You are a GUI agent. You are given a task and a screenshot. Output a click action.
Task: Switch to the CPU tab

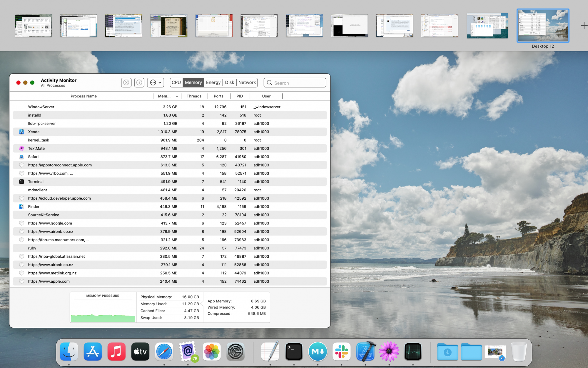pos(176,83)
